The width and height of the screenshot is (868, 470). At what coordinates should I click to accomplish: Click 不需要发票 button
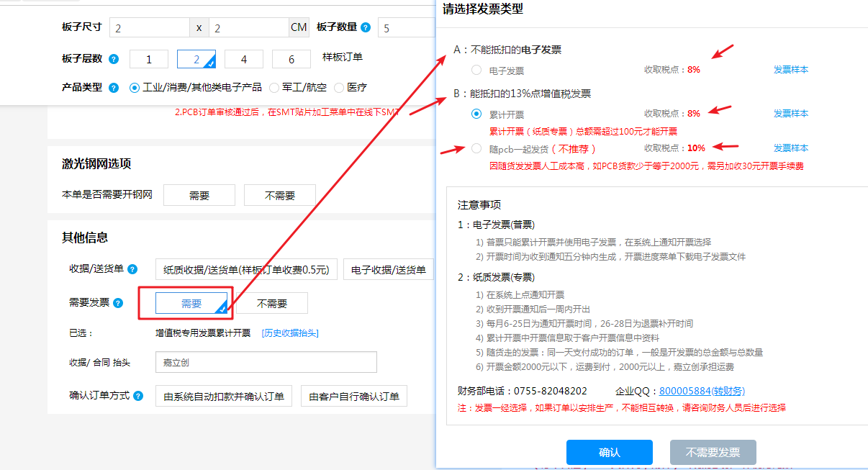point(713,453)
